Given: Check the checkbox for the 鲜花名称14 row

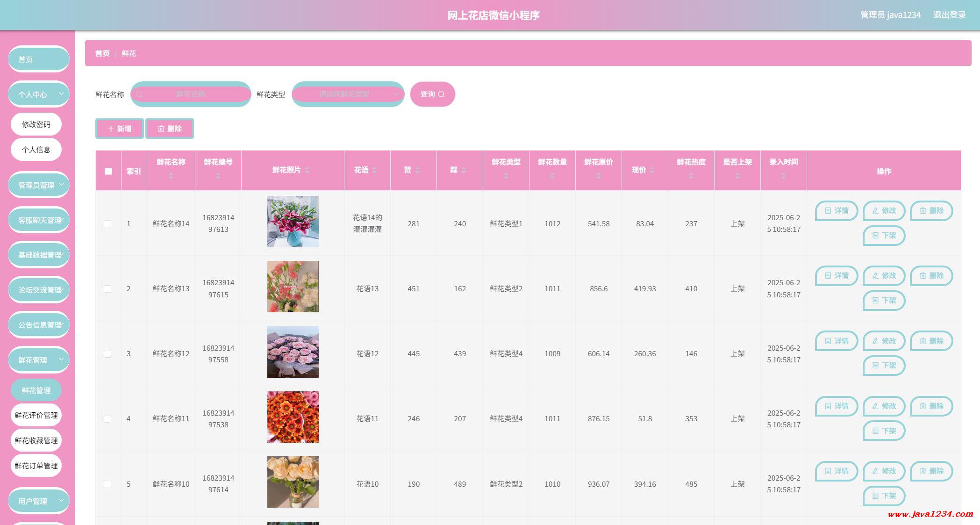Looking at the screenshot, I should (107, 224).
